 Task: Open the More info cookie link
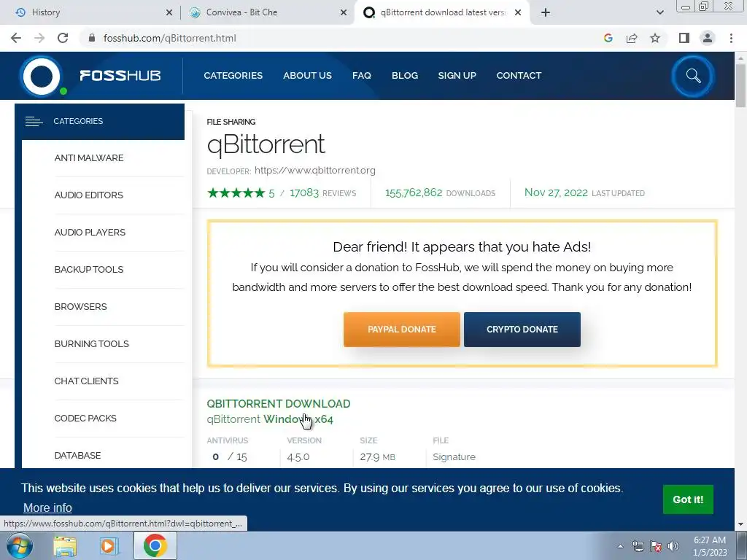[x=47, y=507]
